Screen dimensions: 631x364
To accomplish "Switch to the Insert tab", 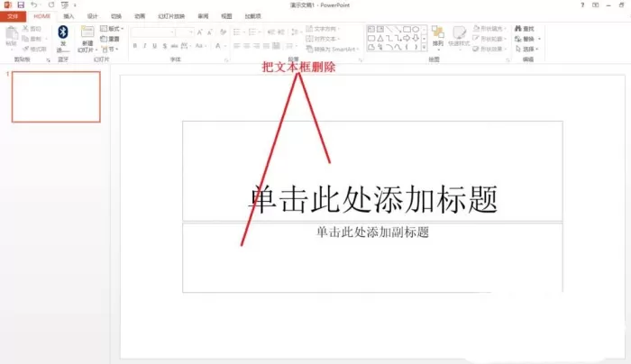I will click(69, 16).
